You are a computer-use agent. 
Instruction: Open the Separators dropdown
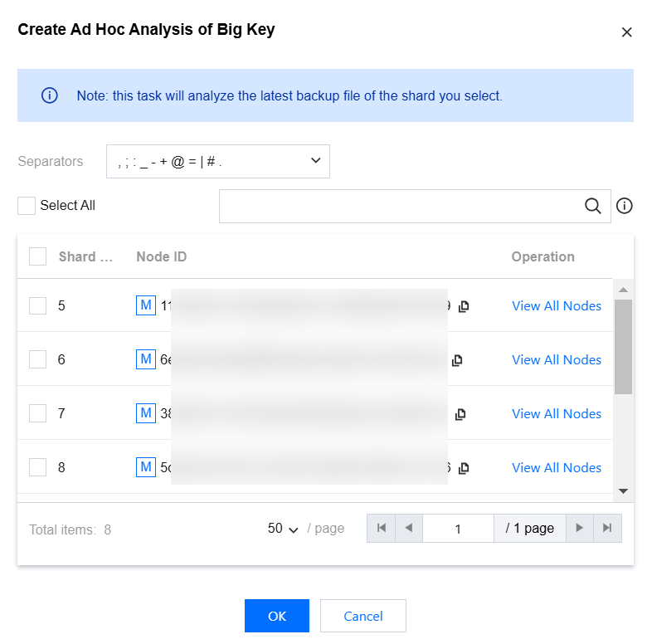218,162
